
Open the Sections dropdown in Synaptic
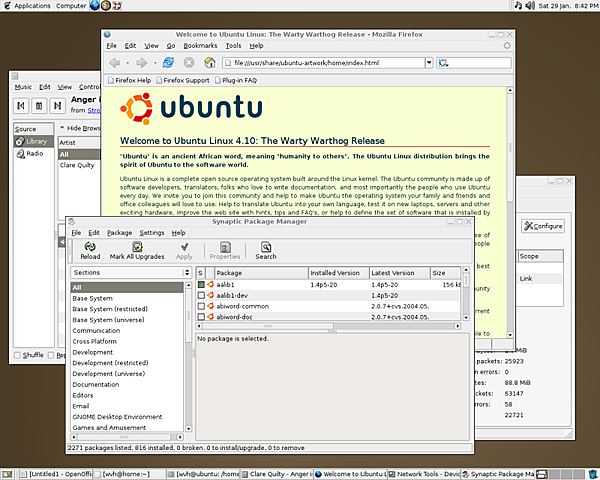(131, 273)
